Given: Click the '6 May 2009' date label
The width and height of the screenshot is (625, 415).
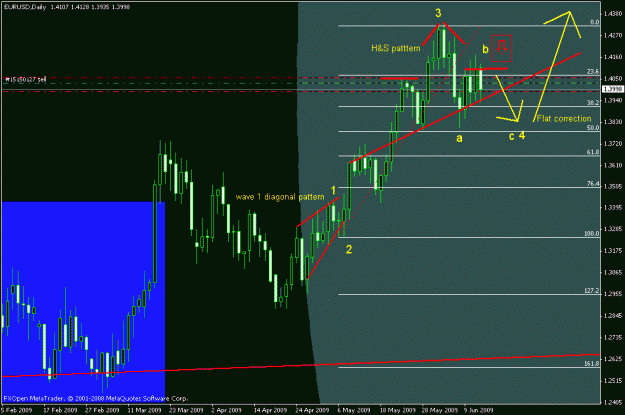Looking at the screenshot, I should tap(354, 410).
